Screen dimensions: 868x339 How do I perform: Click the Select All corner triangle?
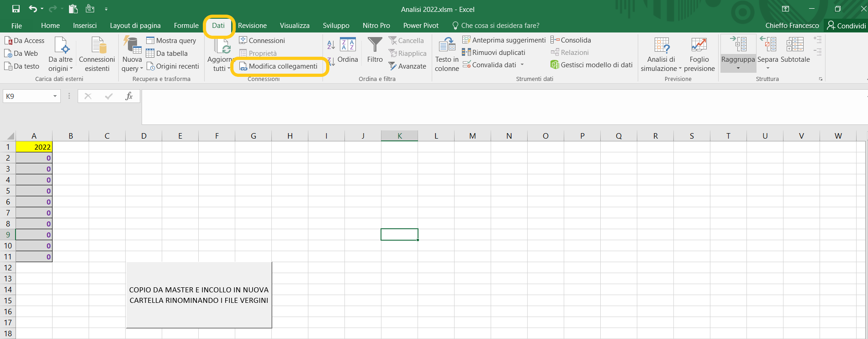tap(10, 136)
